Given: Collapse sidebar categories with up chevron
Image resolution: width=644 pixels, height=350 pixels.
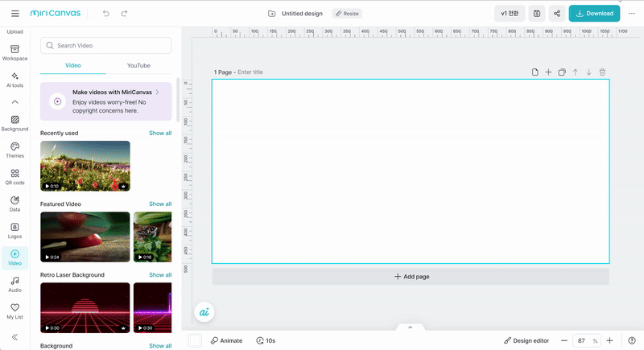Looking at the screenshot, I should click(x=14, y=102).
